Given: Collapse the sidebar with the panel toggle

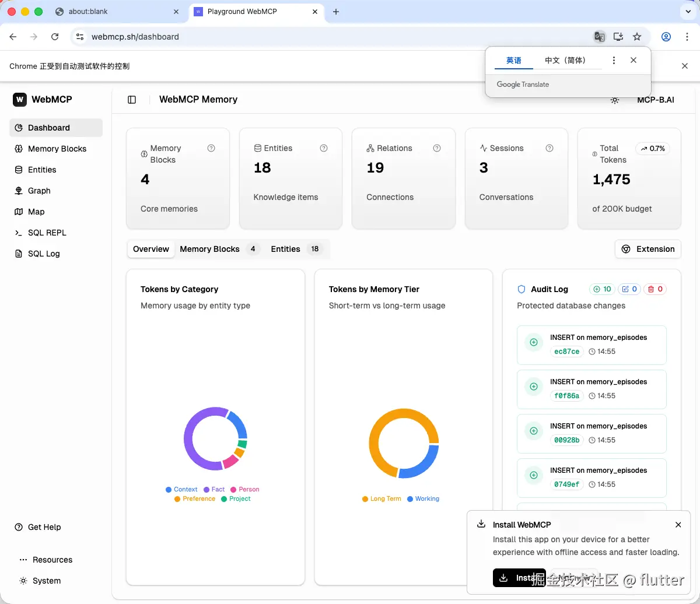Looking at the screenshot, I should [x=131, y=100].
